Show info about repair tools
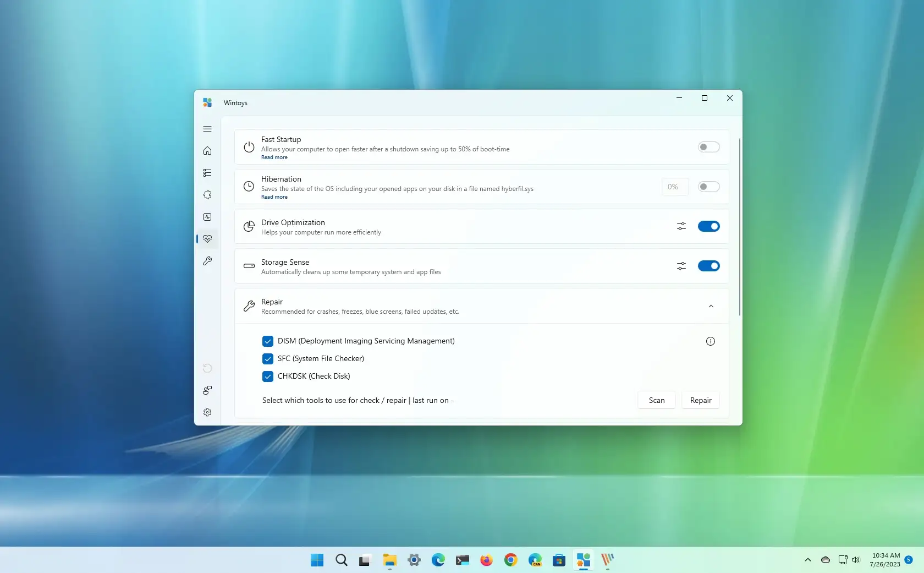Screen dimensions: 924x573 pos(711,341)
